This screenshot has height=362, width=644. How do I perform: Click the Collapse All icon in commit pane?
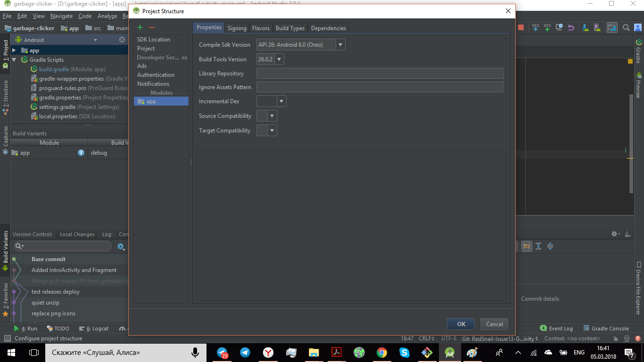[550, 246]
